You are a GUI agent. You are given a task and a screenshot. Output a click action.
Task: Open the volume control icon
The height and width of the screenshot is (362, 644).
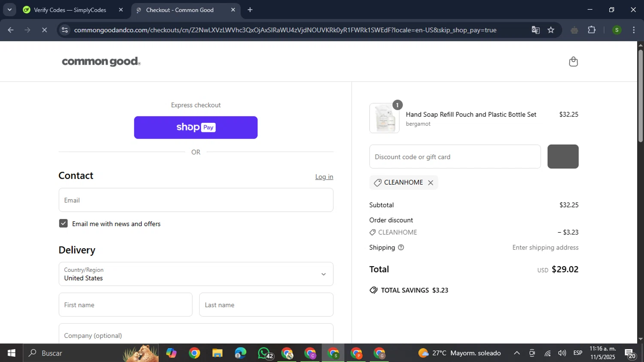pyautogui.click(x=562, y=353)
